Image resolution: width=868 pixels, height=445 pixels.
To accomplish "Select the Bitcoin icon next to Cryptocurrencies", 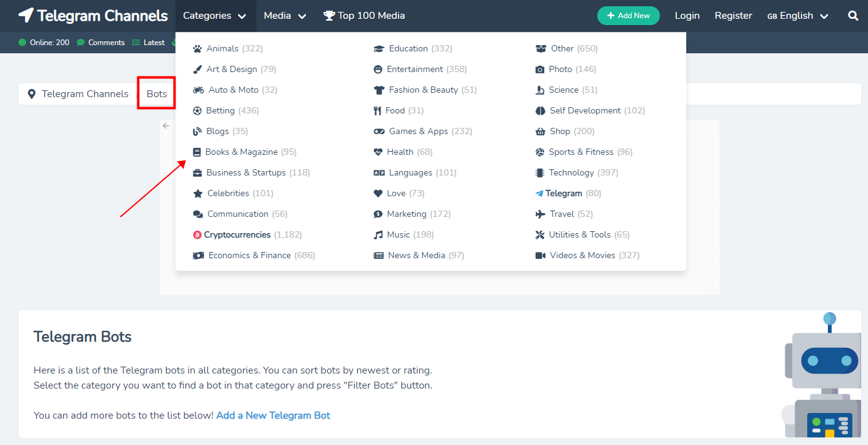I will [x=197, y=234].
